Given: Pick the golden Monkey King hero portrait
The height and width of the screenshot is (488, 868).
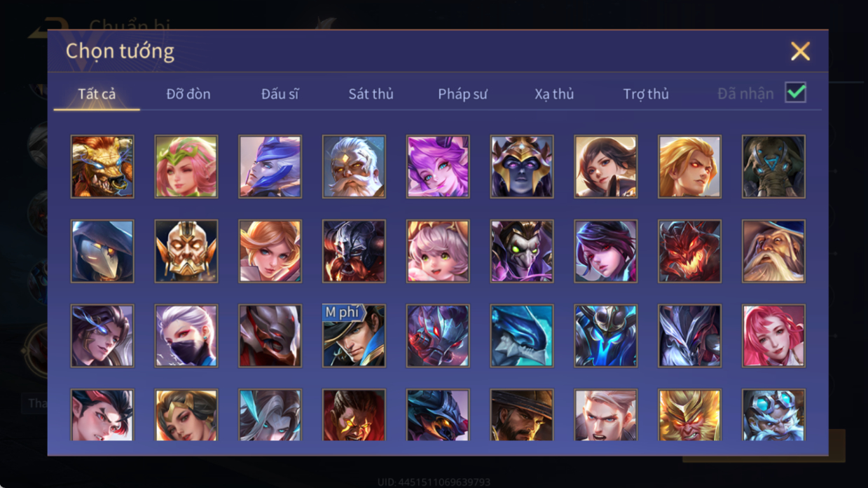Looking at the screenshot, I should pyautogui.click(x=689, y=415).
